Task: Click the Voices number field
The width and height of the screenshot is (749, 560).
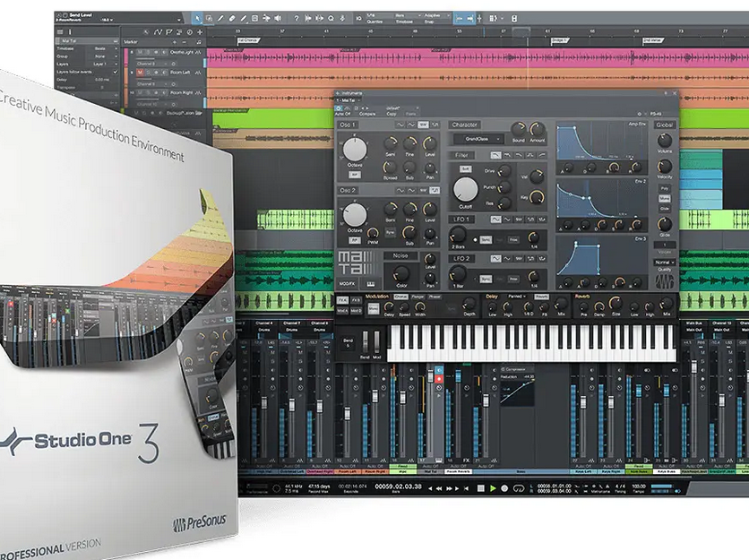Action: [665, 245]
